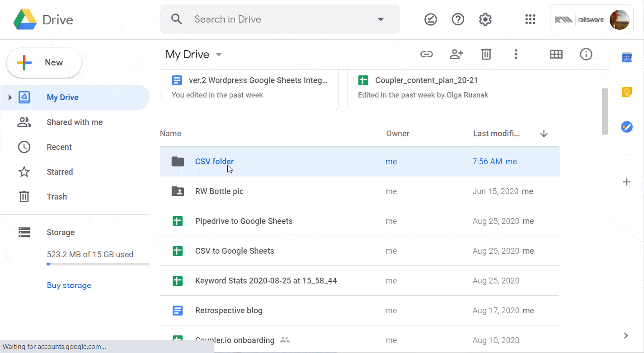The width and height of the screenshot is (644, 353).
Task: Open the search options dropdown arrow
Action: (381, 19)
